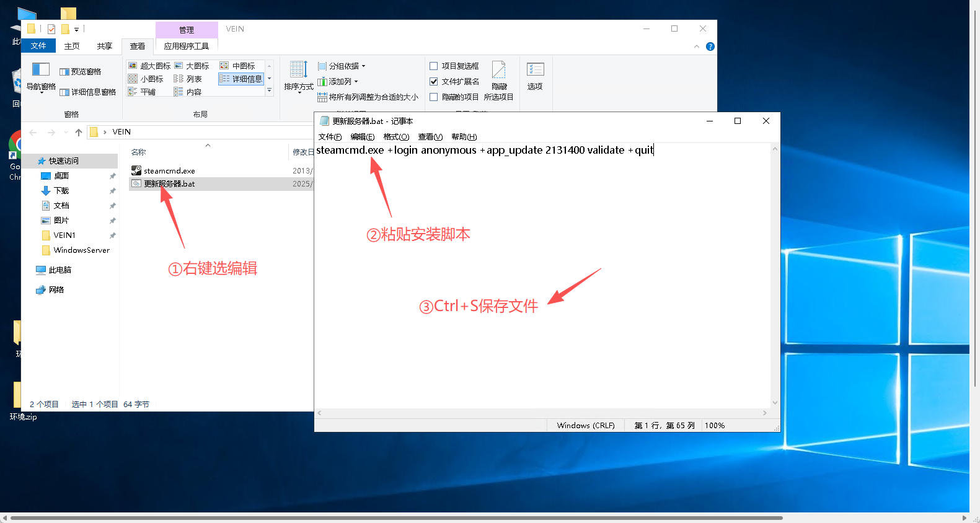Viewport: 980px width, 523px height.
Task: Click the Sort by (排序方式) icon
Action: click(298, 70)
